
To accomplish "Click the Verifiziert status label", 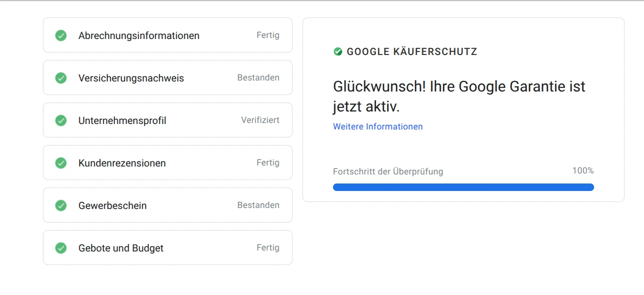I will [260, 120].
